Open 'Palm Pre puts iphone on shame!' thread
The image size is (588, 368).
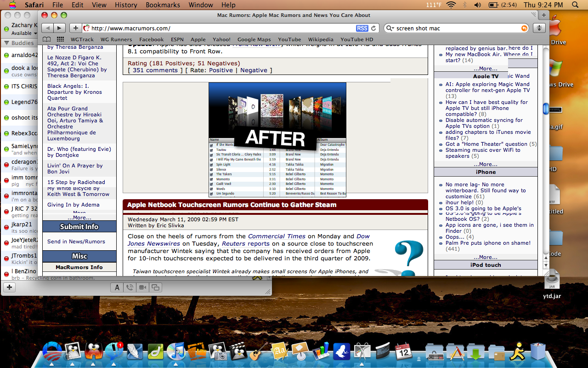coord(488,243)
